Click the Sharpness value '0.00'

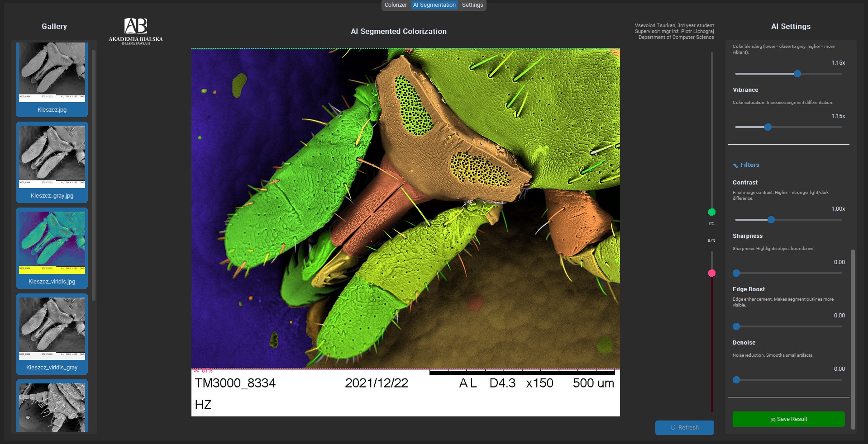point(839,262)
